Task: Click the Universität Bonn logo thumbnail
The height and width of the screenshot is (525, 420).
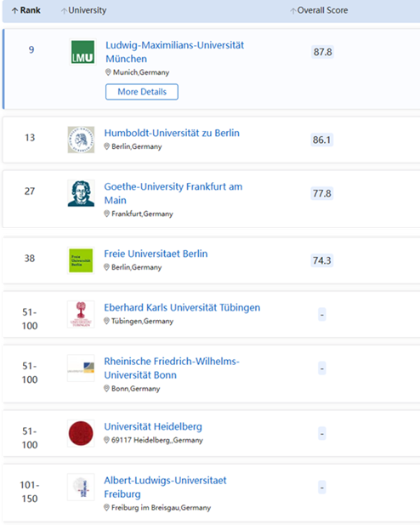Action: point(81,368)
